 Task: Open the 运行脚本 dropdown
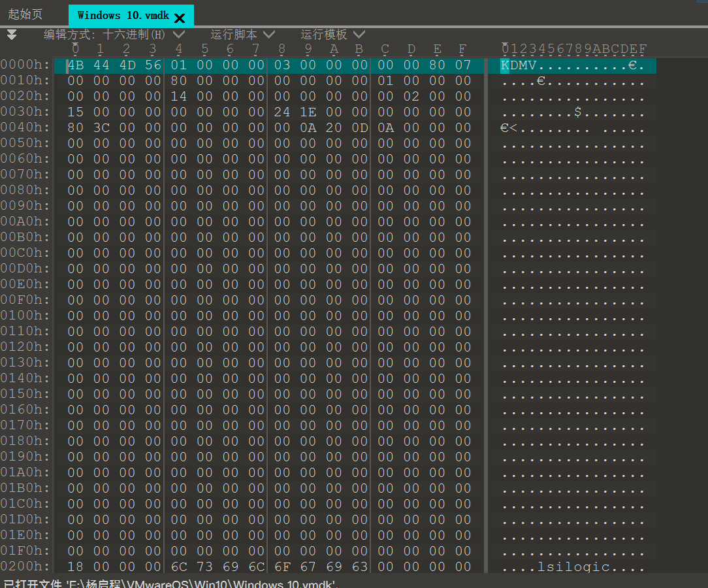(242, 35)
